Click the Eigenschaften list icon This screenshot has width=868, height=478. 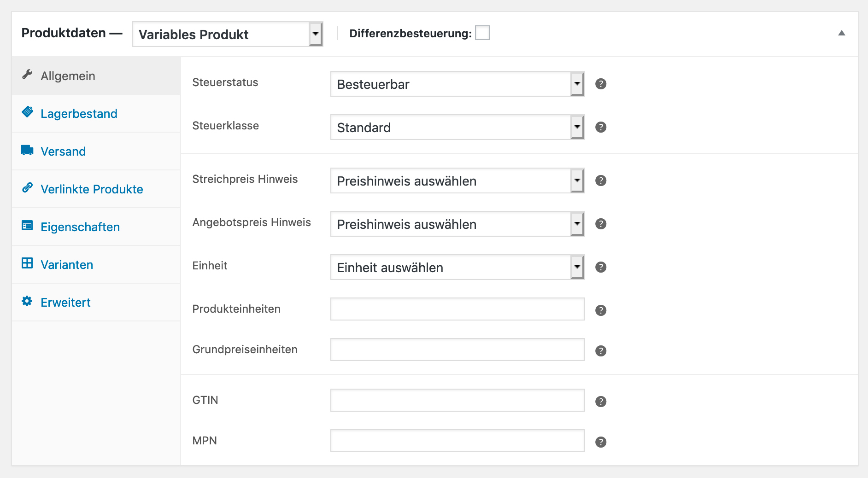coord(27,225)
